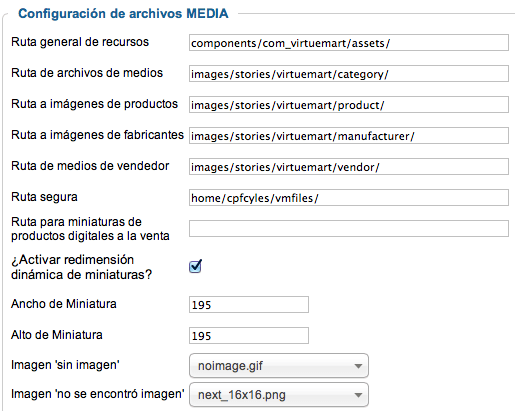The image size is (515, 411).
Task: Click arrow of 'no se encontró imagen' selector
Action: tap(358, 395)
